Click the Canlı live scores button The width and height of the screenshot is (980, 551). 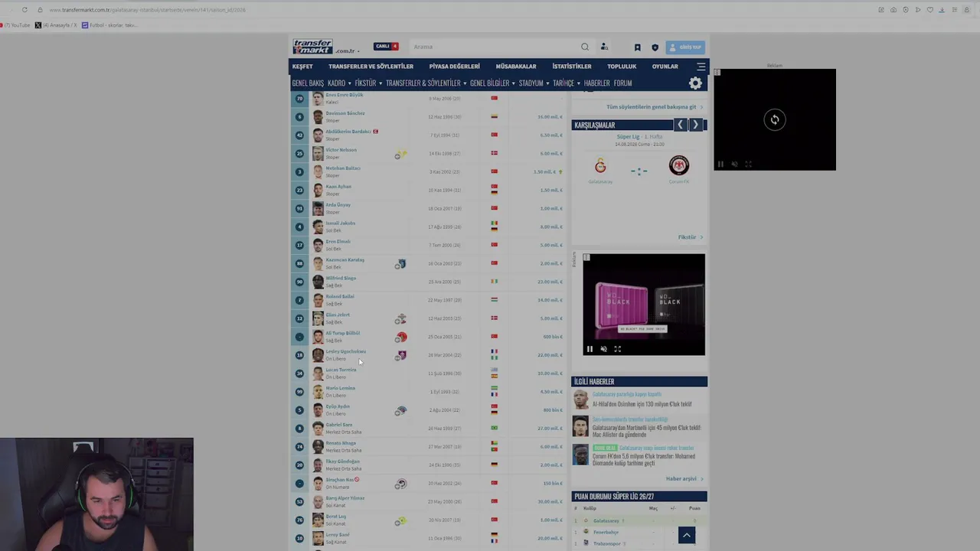386,47
